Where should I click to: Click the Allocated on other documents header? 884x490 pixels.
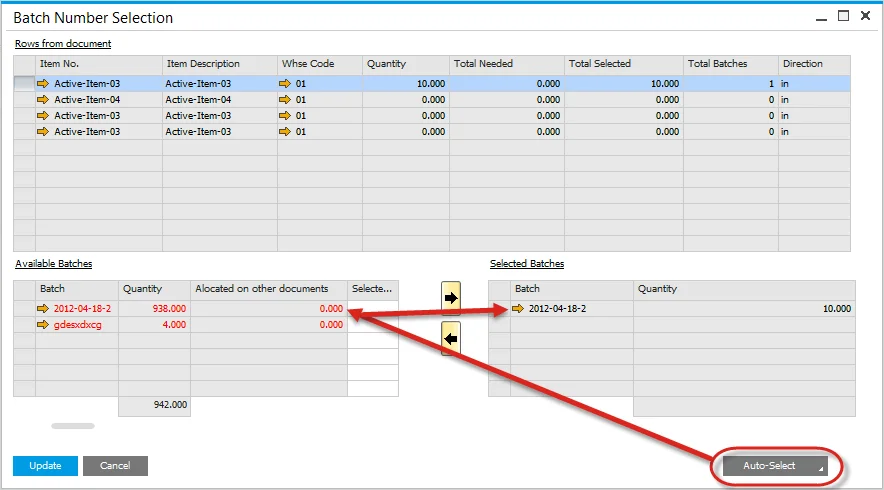coord(268,289)
